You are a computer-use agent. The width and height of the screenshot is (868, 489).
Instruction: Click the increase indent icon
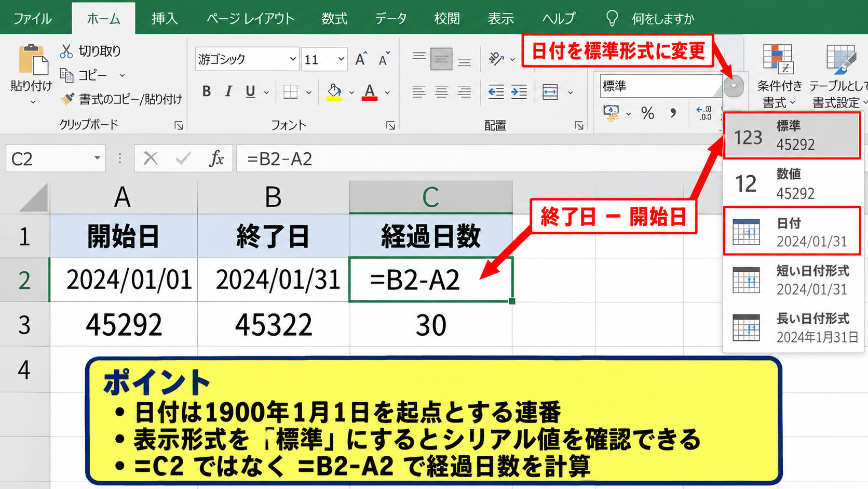[519, 92]
